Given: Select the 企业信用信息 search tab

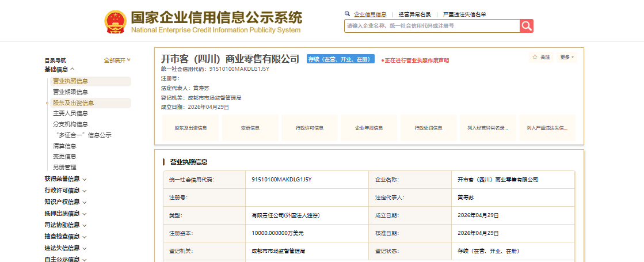Looking at the screenshot, I should tap(370, 14).
